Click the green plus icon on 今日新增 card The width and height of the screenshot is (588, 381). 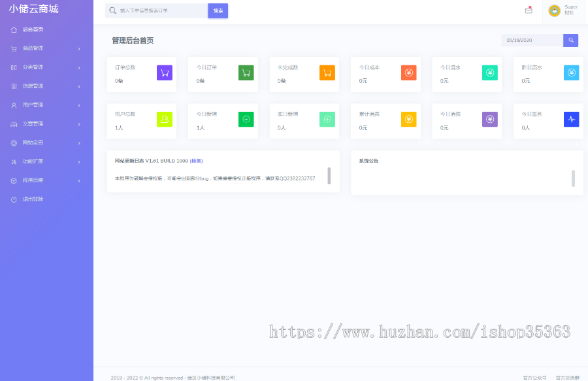(246, 120)
